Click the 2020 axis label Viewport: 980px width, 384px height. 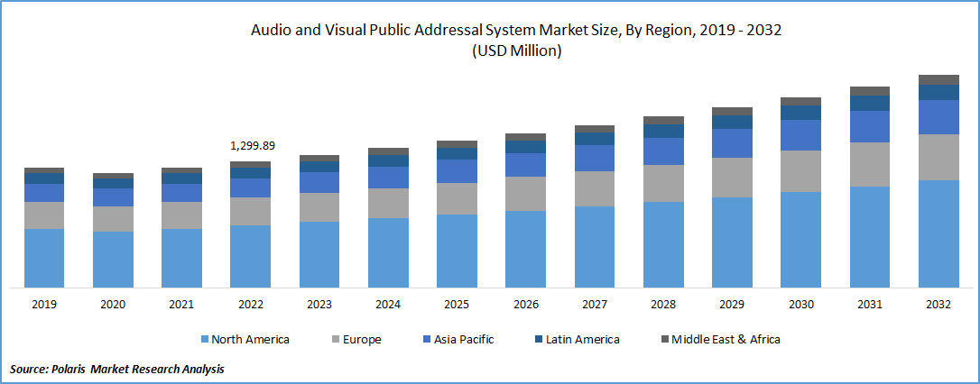[x=113, y=305]
